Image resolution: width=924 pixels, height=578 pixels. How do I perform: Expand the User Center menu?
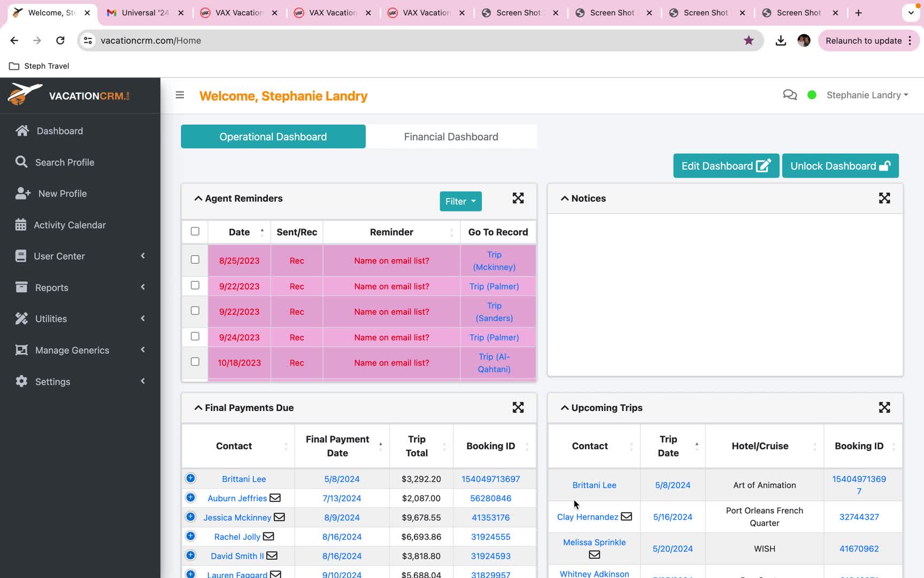coord(80,256)
